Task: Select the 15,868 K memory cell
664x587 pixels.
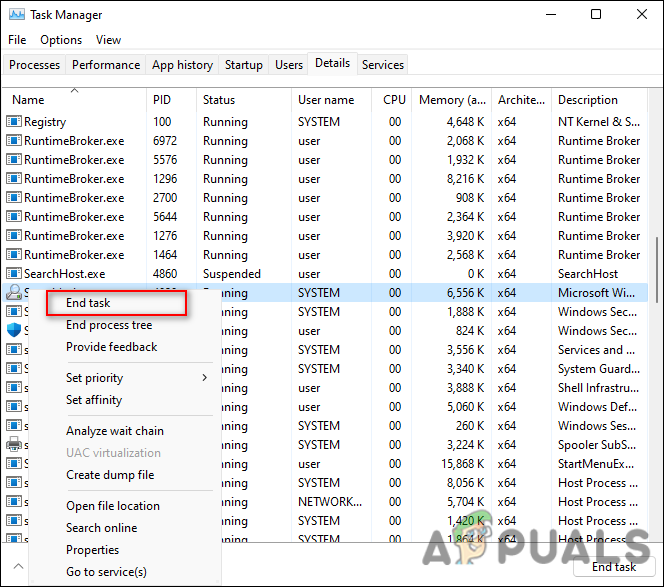Action: (x=462, y=464)
